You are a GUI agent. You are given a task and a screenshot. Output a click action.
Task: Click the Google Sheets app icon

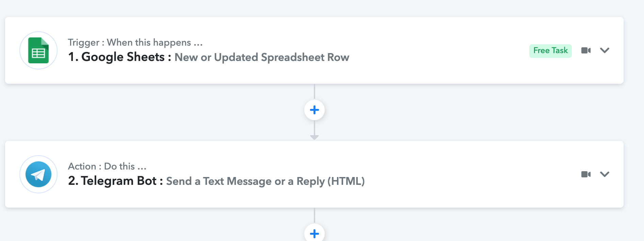coord(38,50)
